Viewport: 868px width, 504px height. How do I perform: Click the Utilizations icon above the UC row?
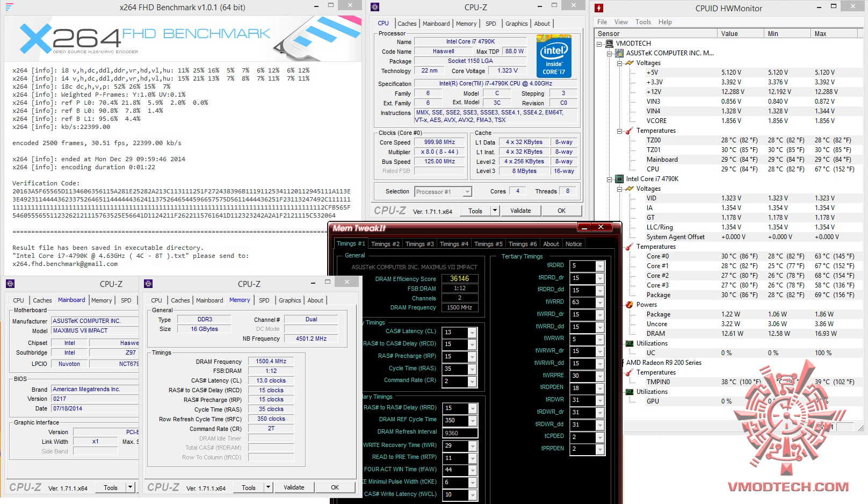(x=630, y=343)
